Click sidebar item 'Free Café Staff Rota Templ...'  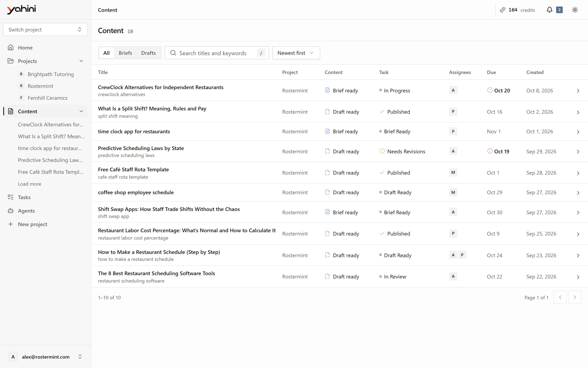pyautogui.click(x=51, y=172)
